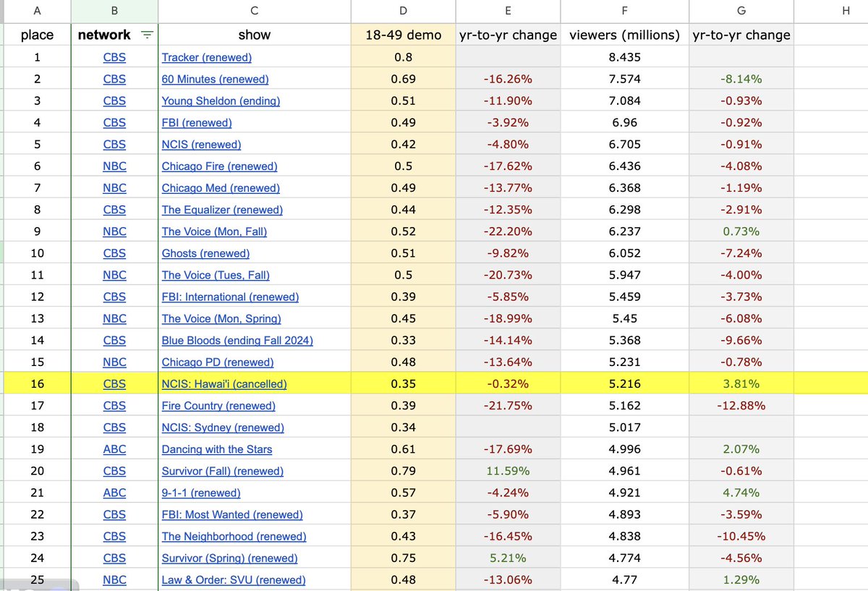Open the Chicago Med (renewed) link

pos(221,187)
